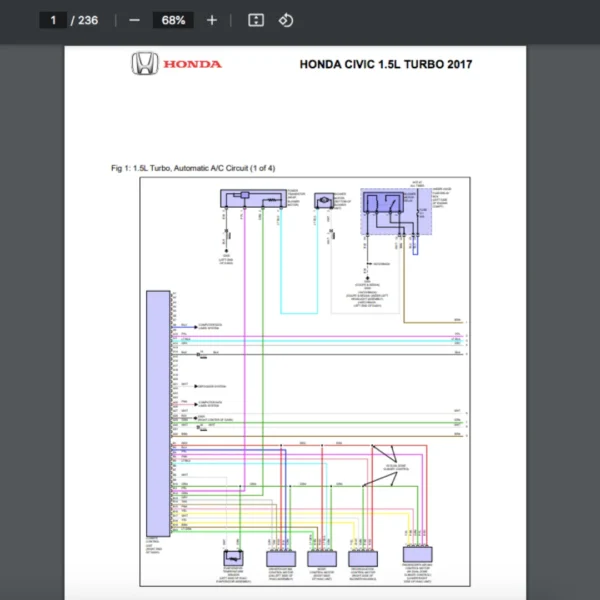Zoom out with the minus button
600x600 pixels.
tap(134, 20)
